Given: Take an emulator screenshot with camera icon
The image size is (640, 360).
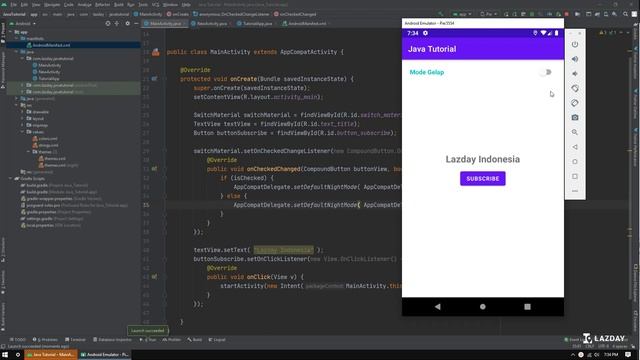Looking at the screenshot, I should (575, 118).
